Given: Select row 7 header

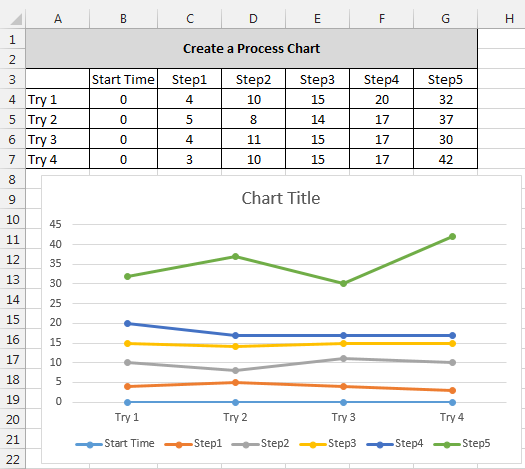Looking at the screenshot, I should click(12, 159).
